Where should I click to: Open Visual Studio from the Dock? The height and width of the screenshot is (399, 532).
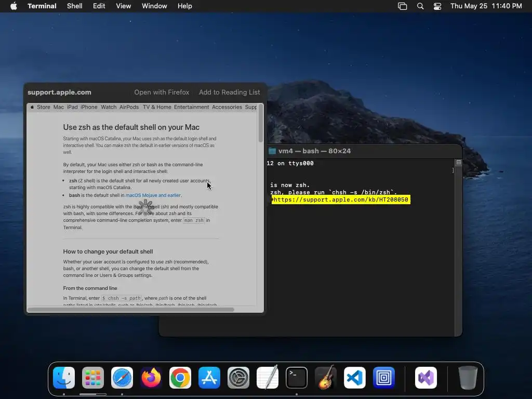click(426, 378)
